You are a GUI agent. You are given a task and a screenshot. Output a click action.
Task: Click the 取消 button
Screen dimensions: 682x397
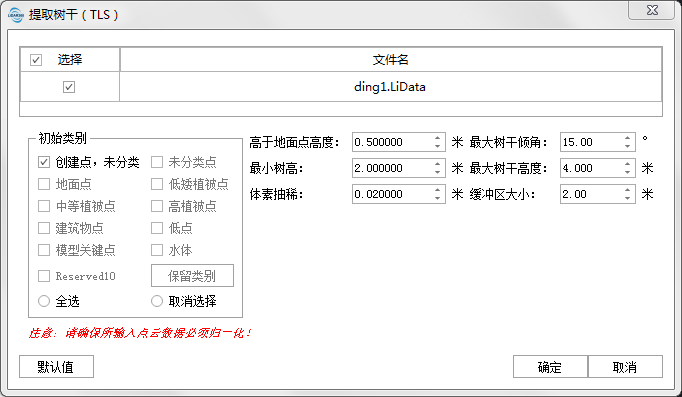tap(625, 367)
